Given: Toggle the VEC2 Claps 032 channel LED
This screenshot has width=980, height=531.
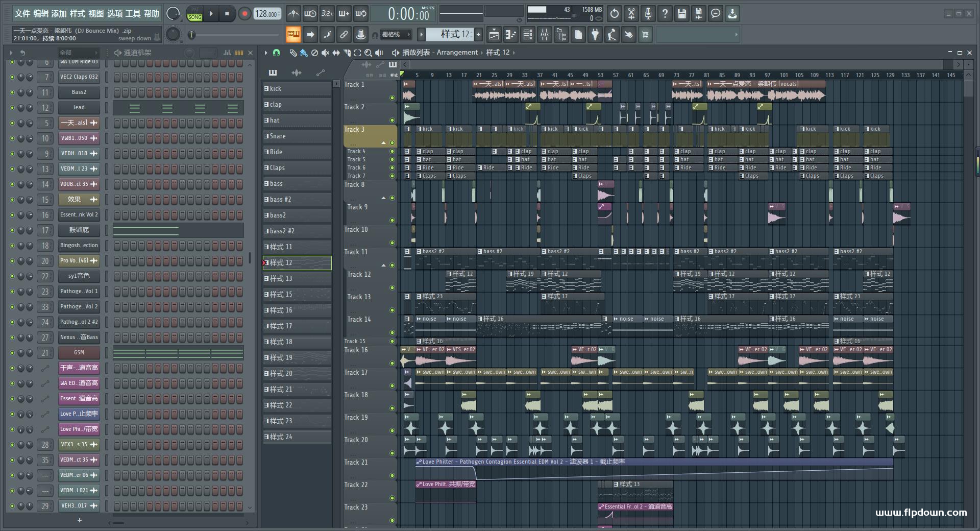Looking at the screenshot, I should (12, 77).
